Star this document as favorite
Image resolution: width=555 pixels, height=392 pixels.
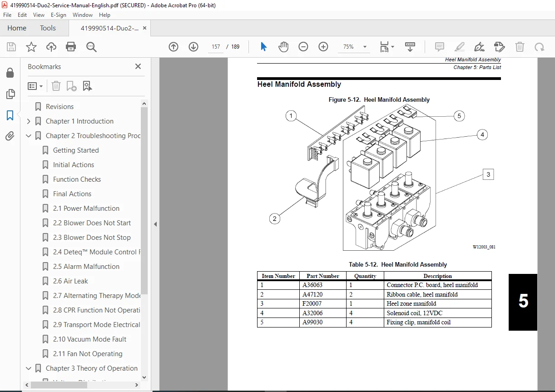point(31,47)
